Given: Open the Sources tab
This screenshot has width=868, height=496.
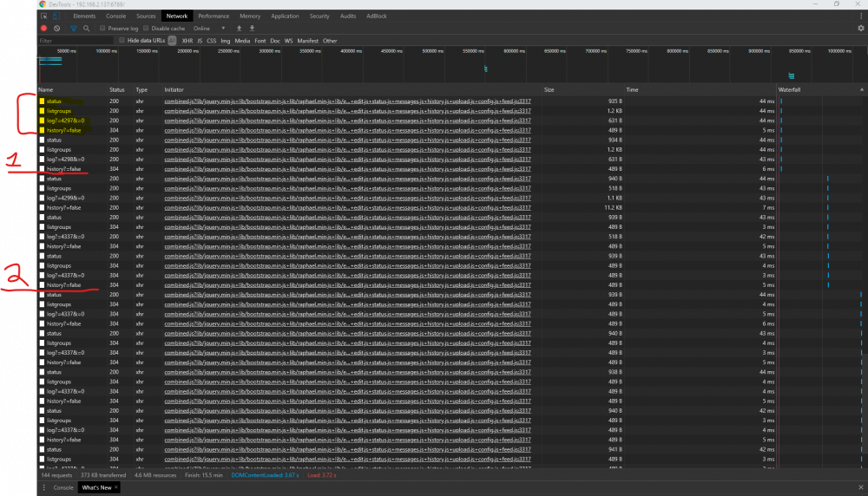Looking at the screenshot, I should click(x=146, y=16).
